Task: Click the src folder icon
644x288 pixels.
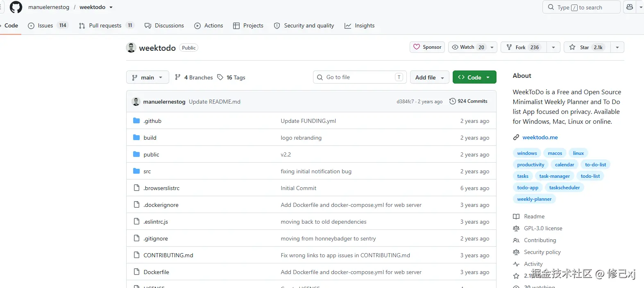Action: pos(137,171)
